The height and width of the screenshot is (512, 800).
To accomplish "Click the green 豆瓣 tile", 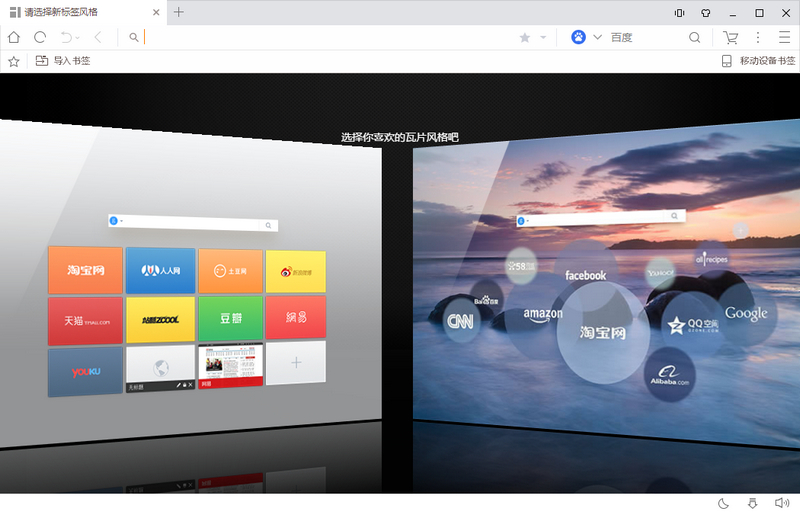I will pos(231,318).
